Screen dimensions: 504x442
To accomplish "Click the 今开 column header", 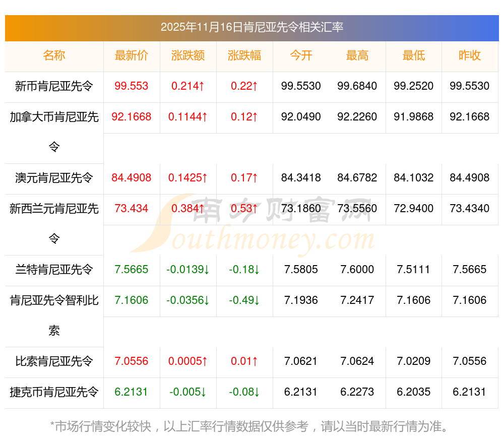I will click(301, 56).
